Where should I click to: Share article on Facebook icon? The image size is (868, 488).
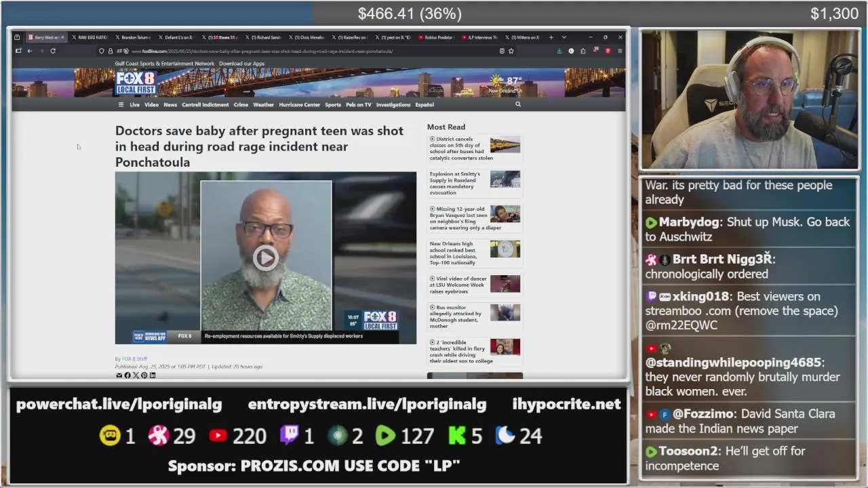click(127, 375)
